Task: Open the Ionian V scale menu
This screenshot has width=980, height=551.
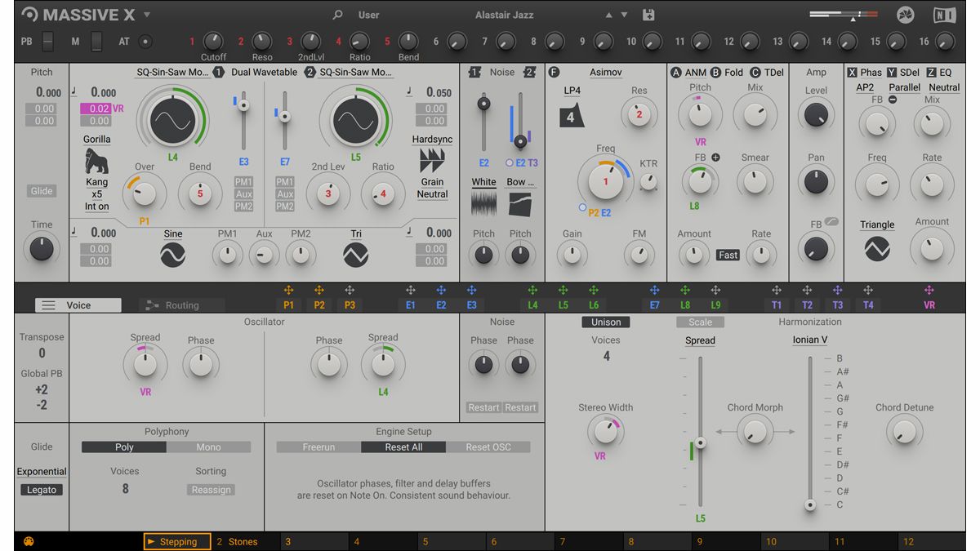Action: [809, 340]
